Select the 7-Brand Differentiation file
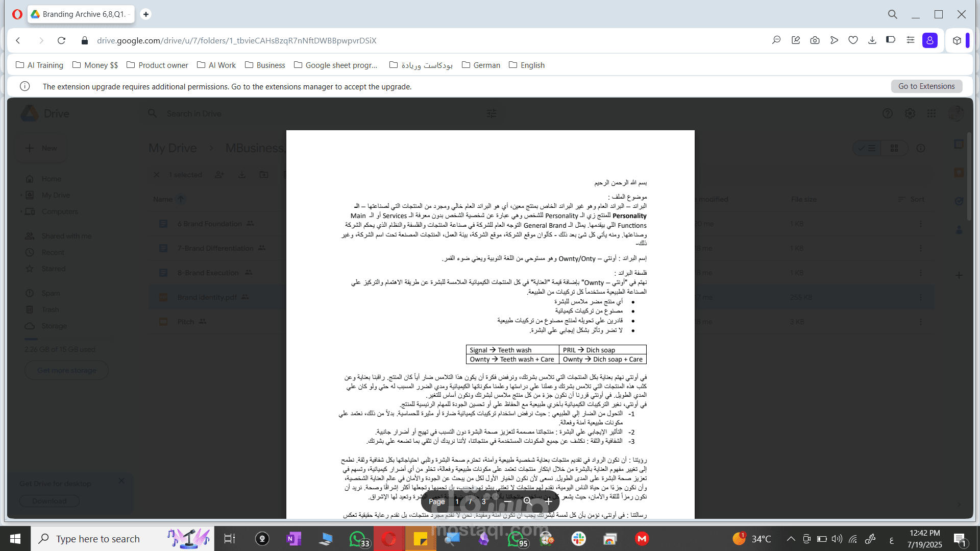 click(215, 248)
